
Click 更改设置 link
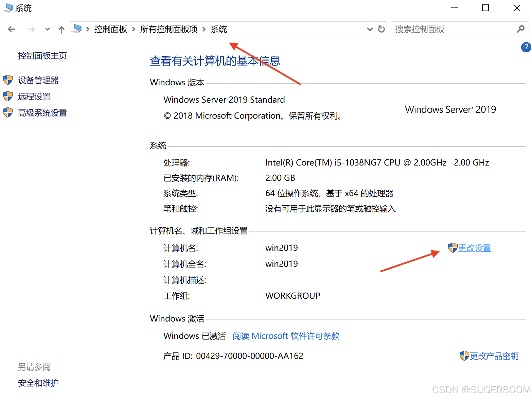(475, 248)
